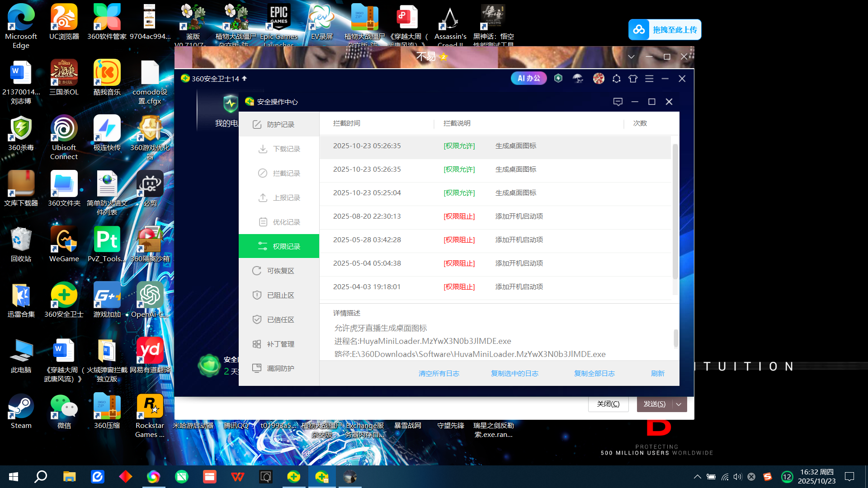Click 刷新 link

[657, 373]
